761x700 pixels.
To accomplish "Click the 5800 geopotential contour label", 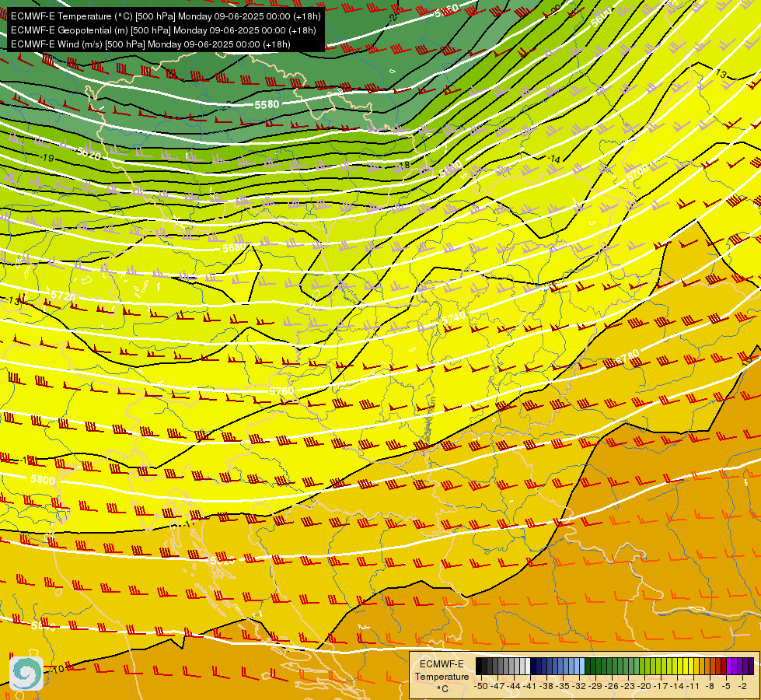I will tap(43, 480).
